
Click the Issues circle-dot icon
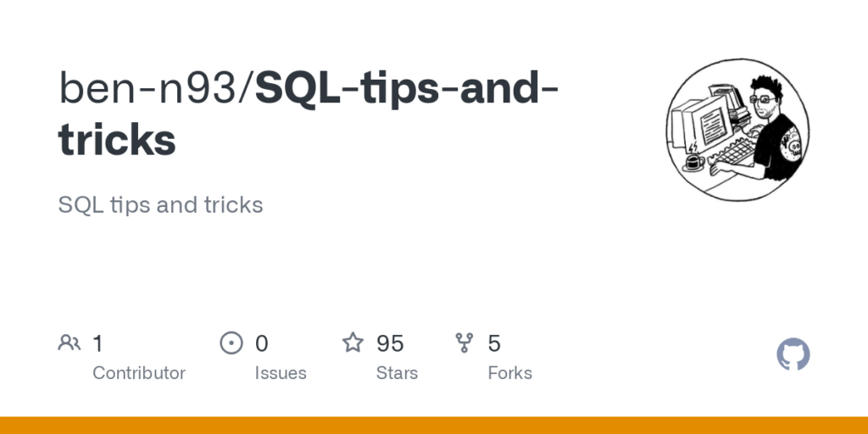coord(231,343)
